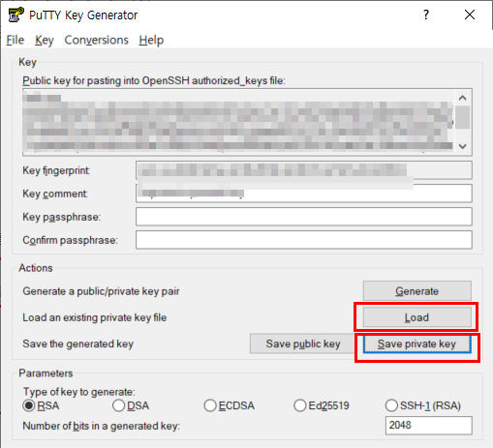Close the PuTTY Key Generator window
Screen dimensions: 493x448
pyautogui.click(x=470, y=15)
